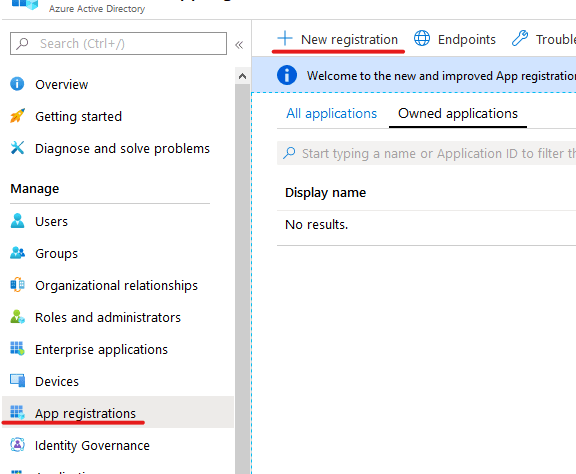The width and height of the screenshot is (576, 474).
Task: Click the Overview info icon
Action: 17,84
